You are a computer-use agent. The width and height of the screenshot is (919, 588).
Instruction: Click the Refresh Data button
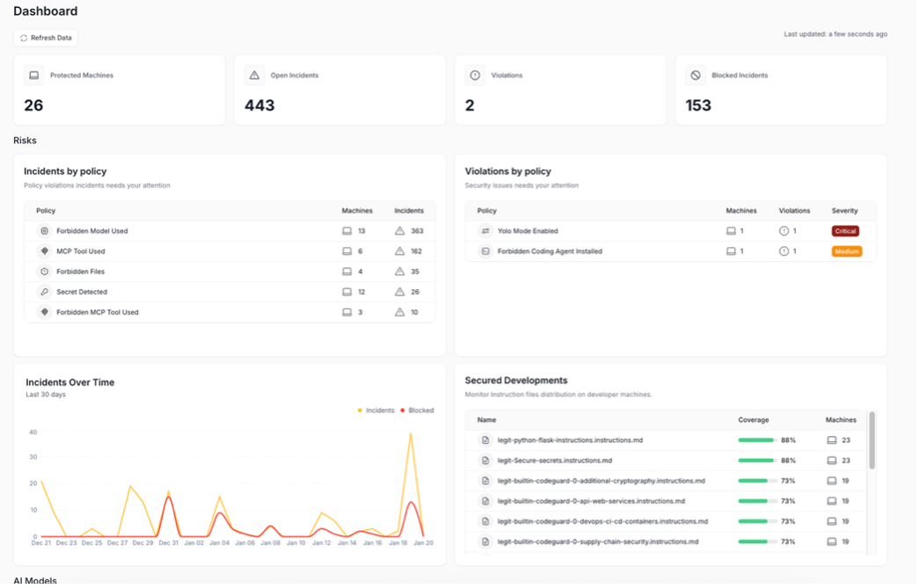[x=46, y=38]
